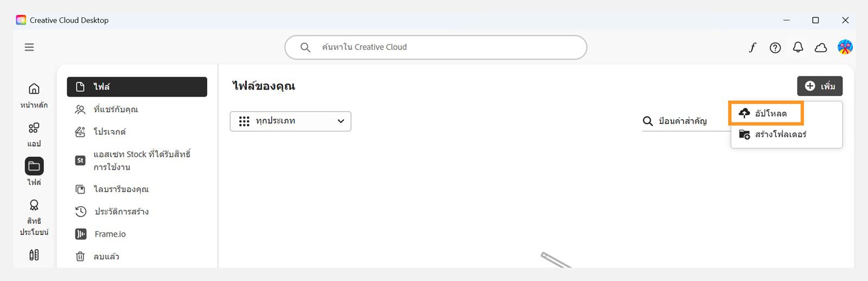Maximize the Creative Cloud Desktop window
This screenshot has width=868, height=281.
815,20
